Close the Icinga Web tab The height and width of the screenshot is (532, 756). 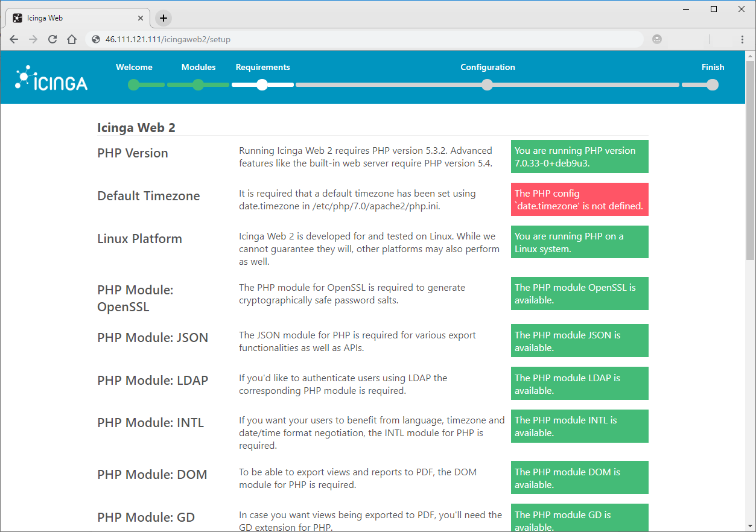(x=141, y=18)
